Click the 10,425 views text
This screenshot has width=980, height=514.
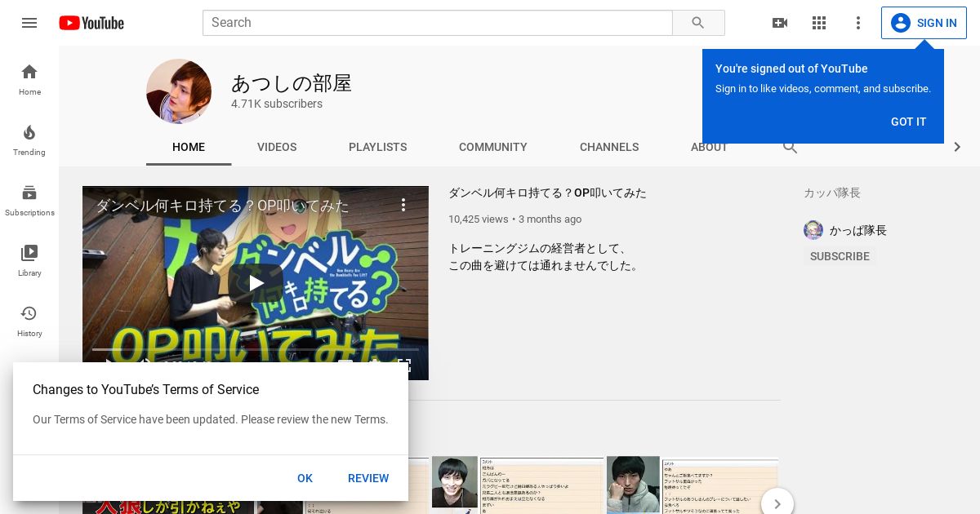pyautogui.click(x=479, y=219)
